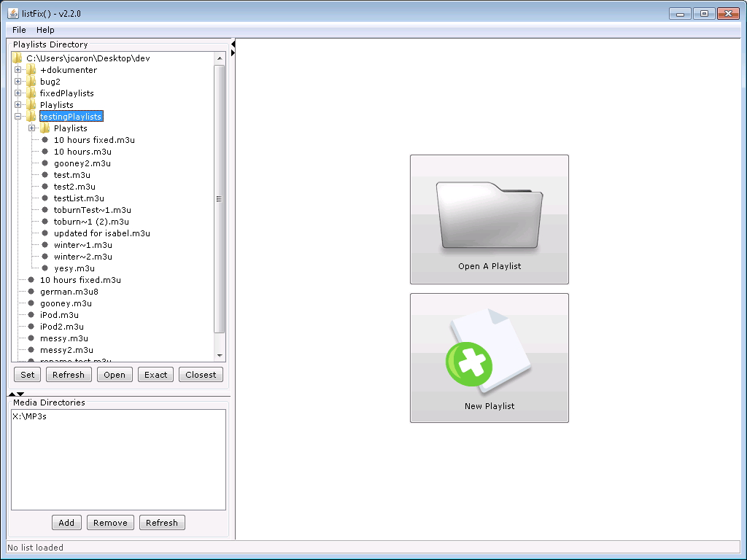The height and width of the screenshot is (560, 747).
Task: Click the bug2 folder icon
Action: [31, 82]
